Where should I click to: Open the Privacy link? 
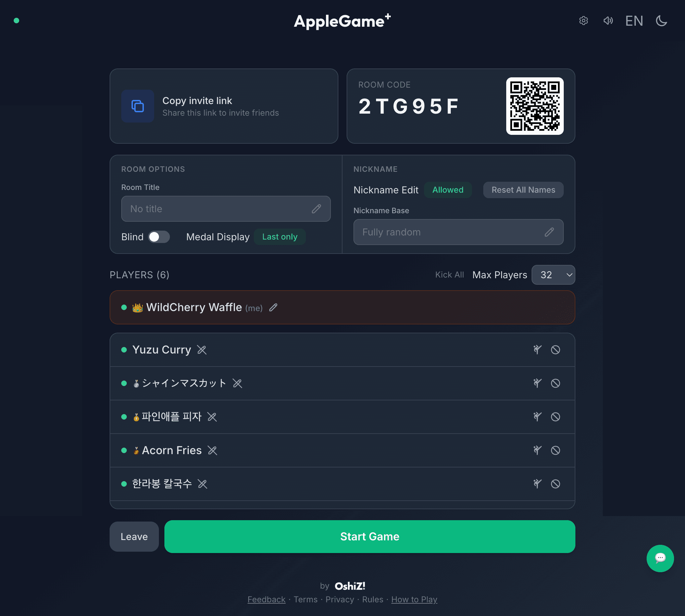[x=340, y=600]
